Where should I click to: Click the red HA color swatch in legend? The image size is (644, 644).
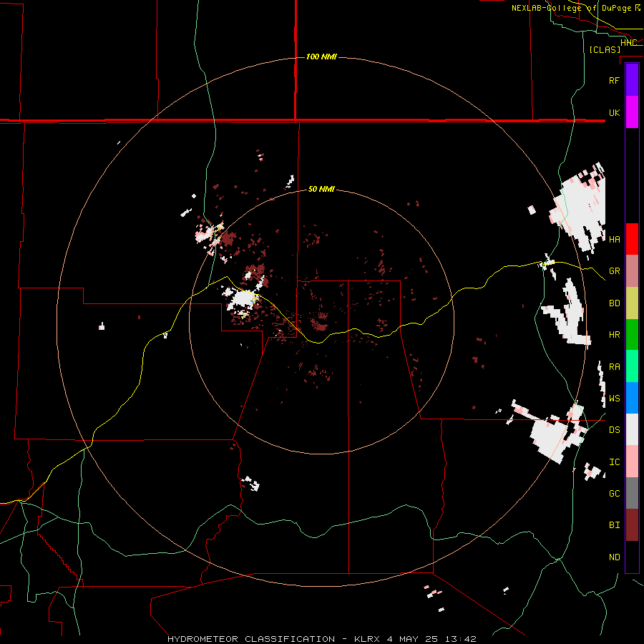(x=632, y=239)
